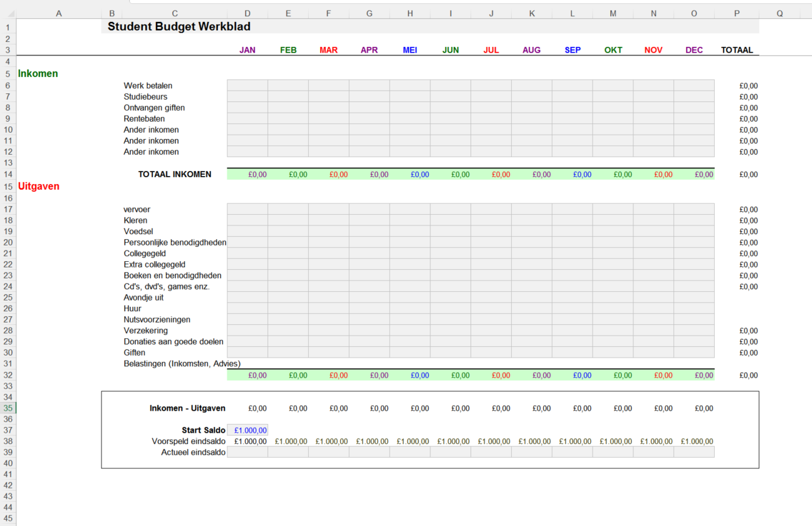Select row 45 via its row header
Image resolution: width=812 pixels, height=526 pixels.
pos(8,518)
